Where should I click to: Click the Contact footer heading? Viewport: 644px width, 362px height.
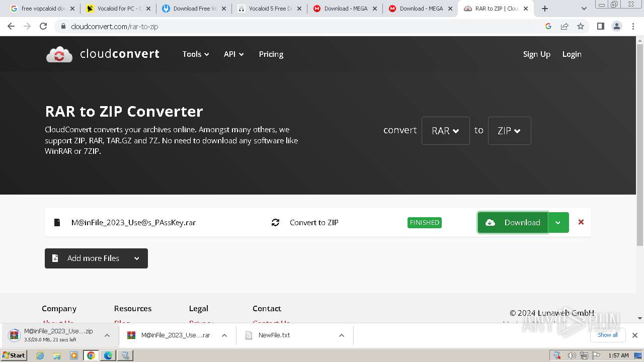click(267, 309)
